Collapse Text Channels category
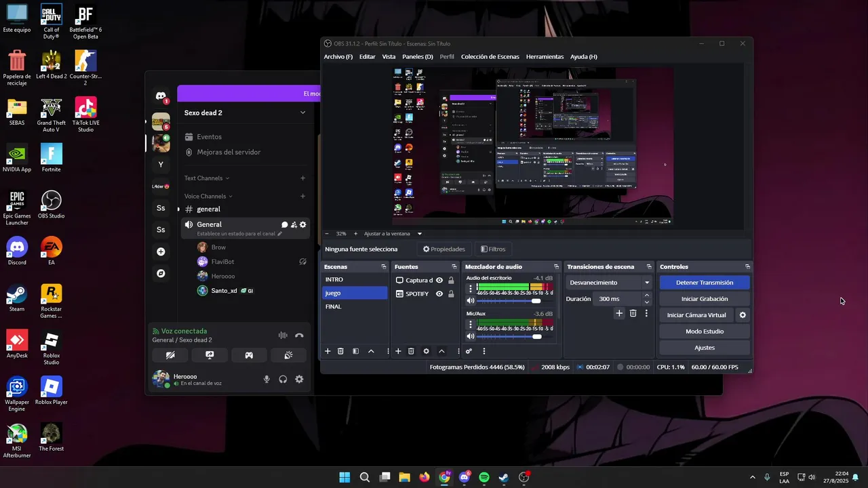This screenshot has height=488, width=868. pos(207,178)
